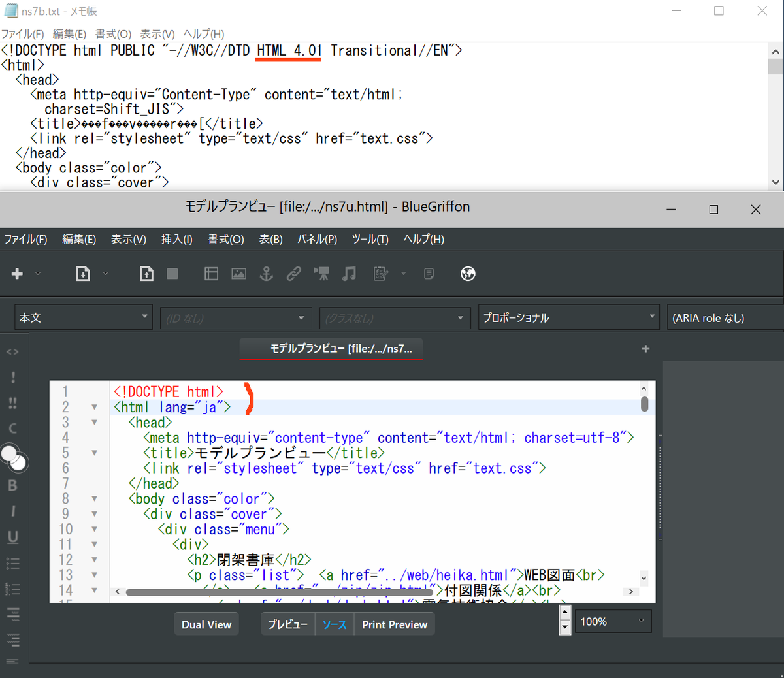
Task: Open the プロポーショナル font dropdown
Action: [569, 317]
